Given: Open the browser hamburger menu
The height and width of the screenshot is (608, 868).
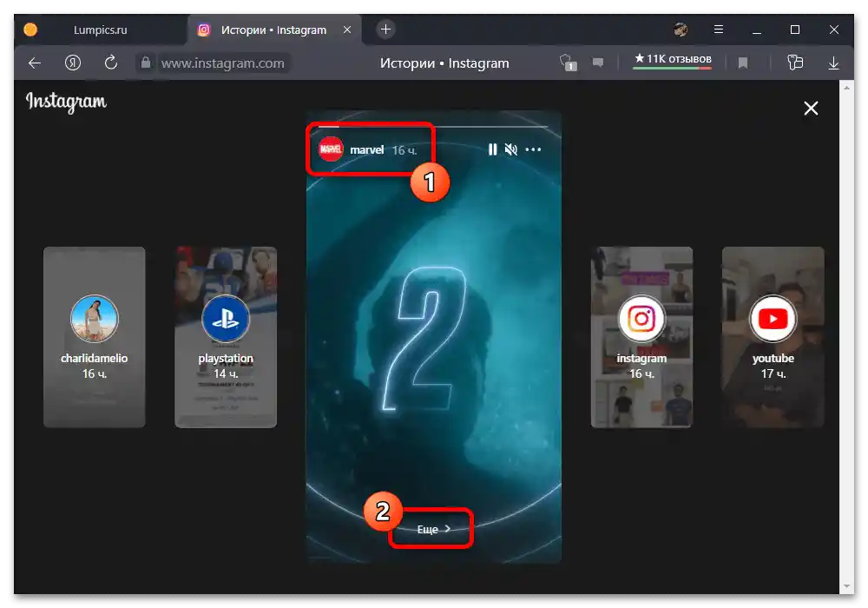Looking at the screenshot, I should pyautogui.click(x=719, y=30).
